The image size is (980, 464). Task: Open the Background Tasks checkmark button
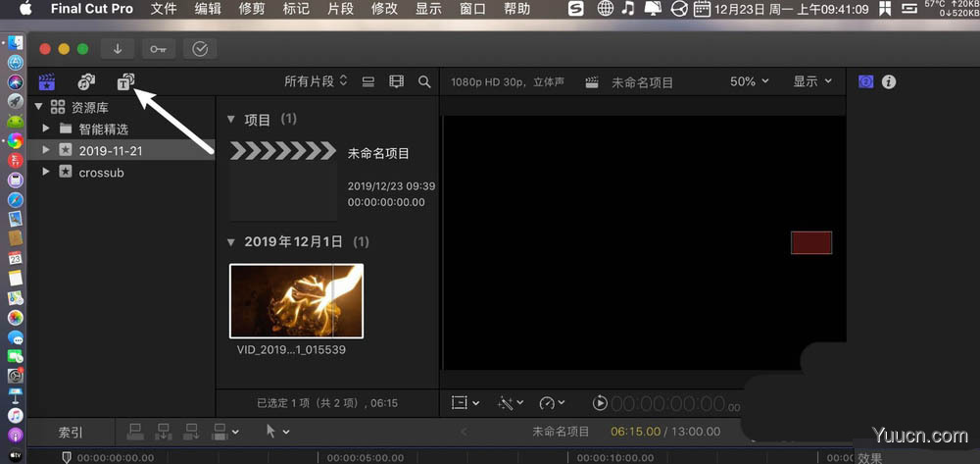pyautogui.click(x=200, y=49)
